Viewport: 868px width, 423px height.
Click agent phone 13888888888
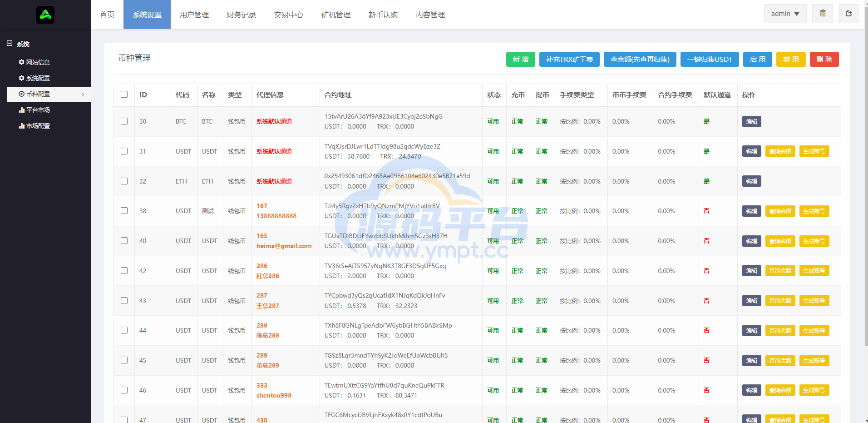click(276, 216)
